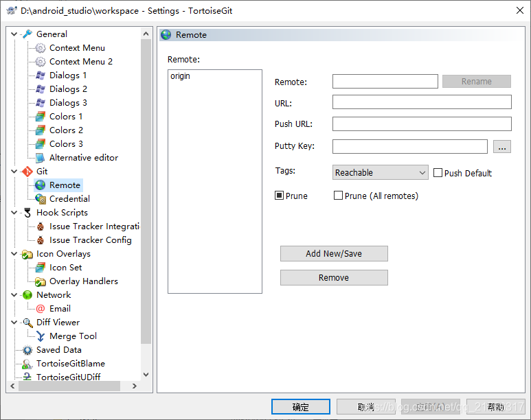Viewport: 531px width, 420px height.
Task: Click tree scrollbar down arrow
Action: [x=146, y=374]
